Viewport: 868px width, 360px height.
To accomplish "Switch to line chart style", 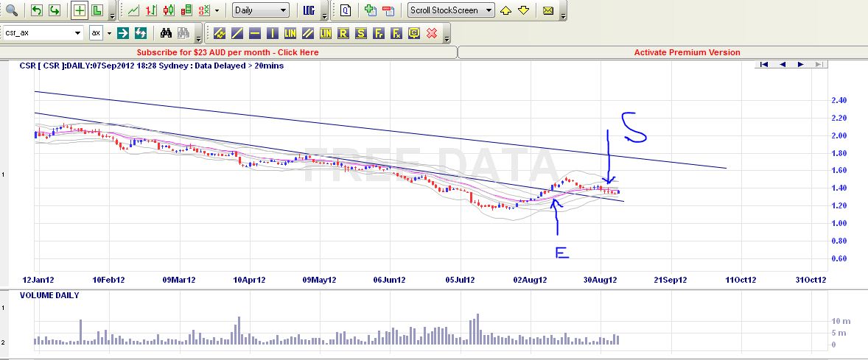I will (x=133, y=10).
